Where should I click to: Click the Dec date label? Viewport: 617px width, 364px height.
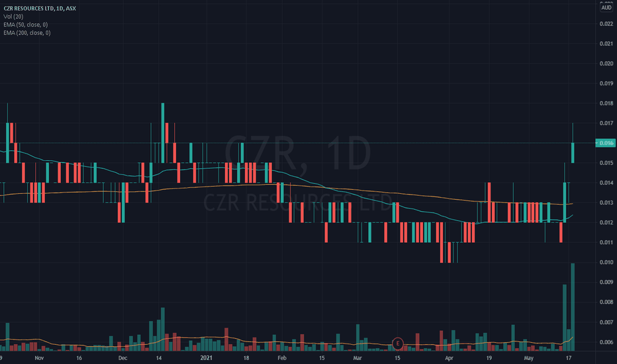(x=122, y=358)
